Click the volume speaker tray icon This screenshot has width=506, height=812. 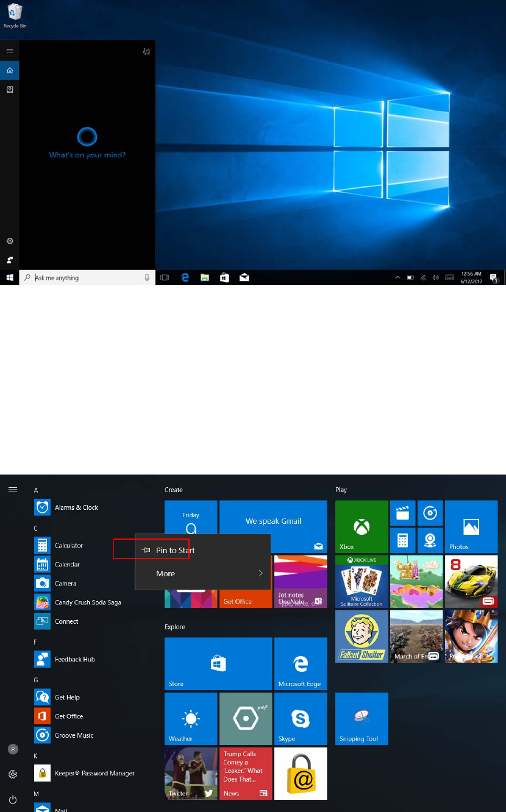[435, 278]
